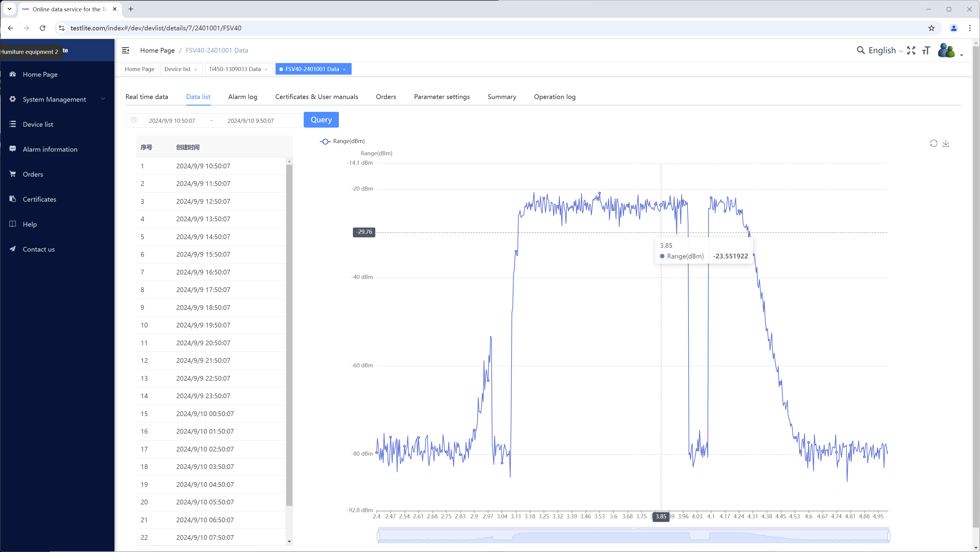Open the user avatar menu
980x552 pixels.
tap(946, 50)
